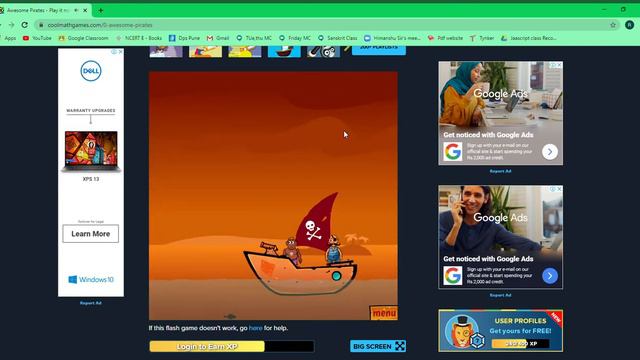Viewport: 640px width, 360px height.
Task: Open the Friday MC bookmark
Action: tap(295, 38)
